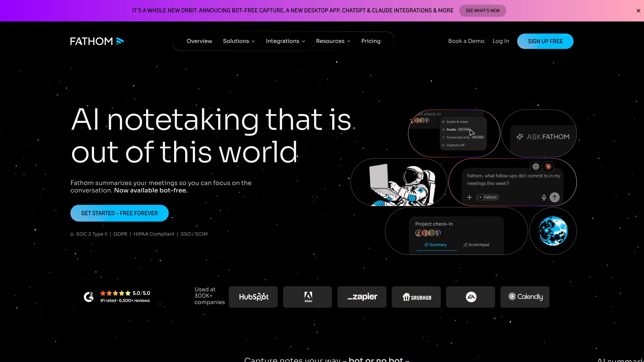Click the lock icon beside SOC 2
Image resolution: width=644 pixels, height=362 pixels.
[72, 234]
